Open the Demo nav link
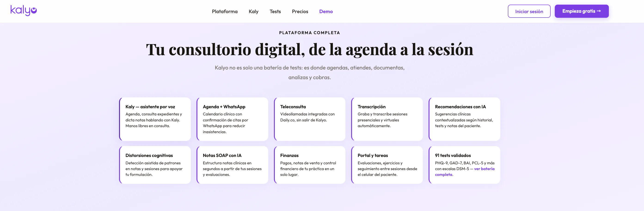644x211 pixels. click(326, 12)
